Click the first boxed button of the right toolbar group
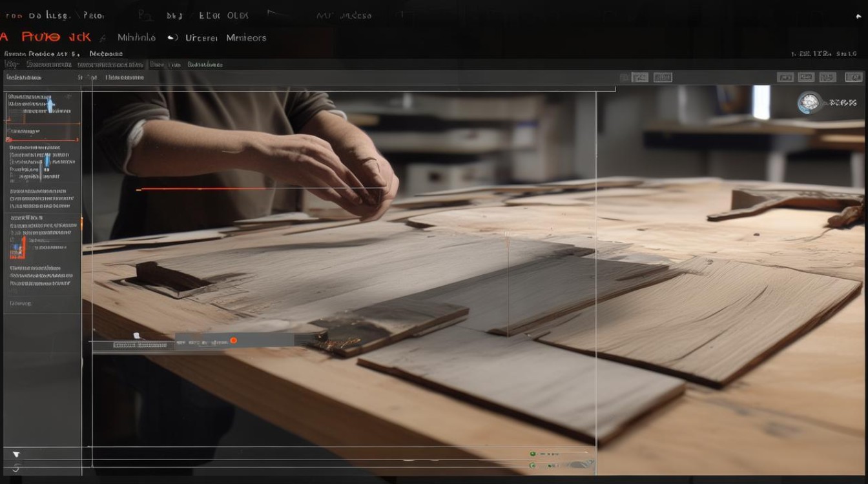This screenshot has width=868, height=484. (785, 77)
